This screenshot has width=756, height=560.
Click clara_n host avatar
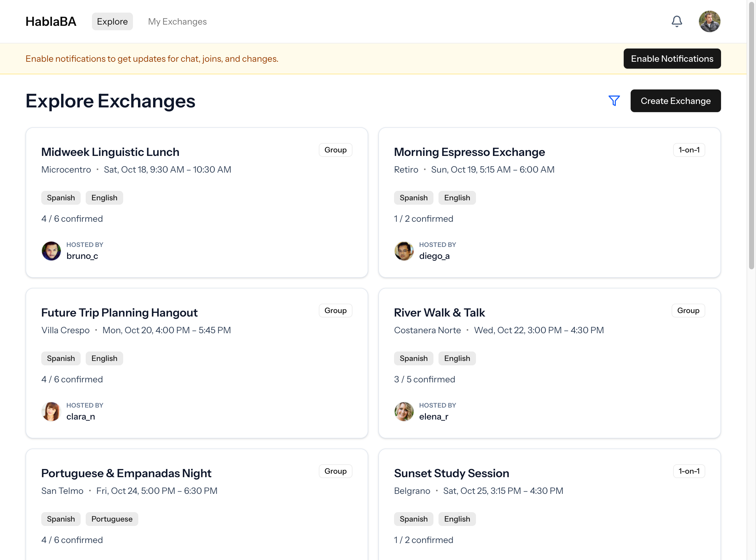51,411
